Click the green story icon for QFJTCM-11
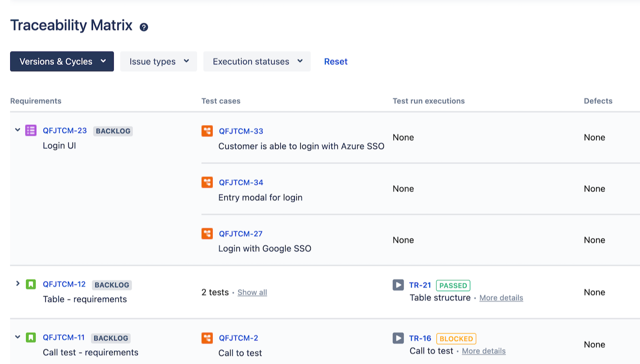The height and width of the screenshot is (364, 640). [31, 337]
